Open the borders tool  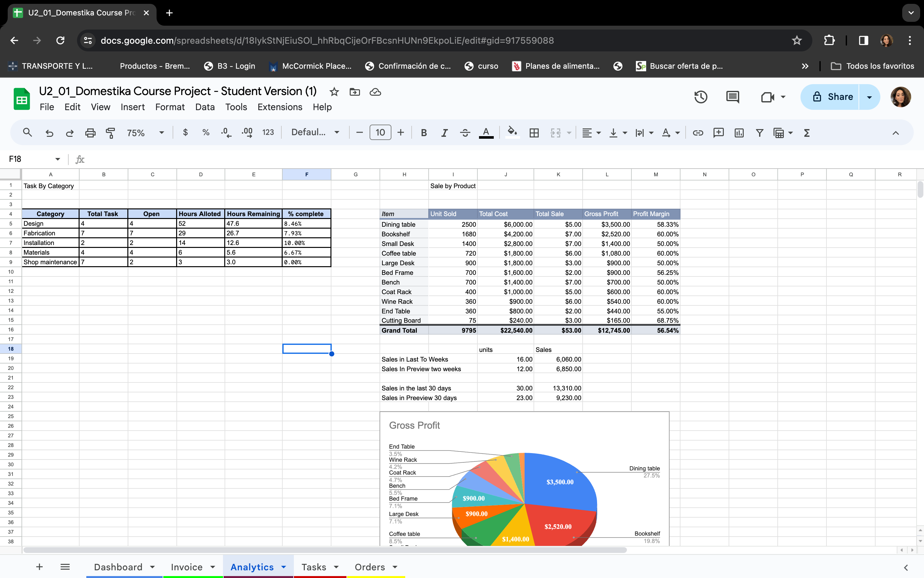coord(534,133)
